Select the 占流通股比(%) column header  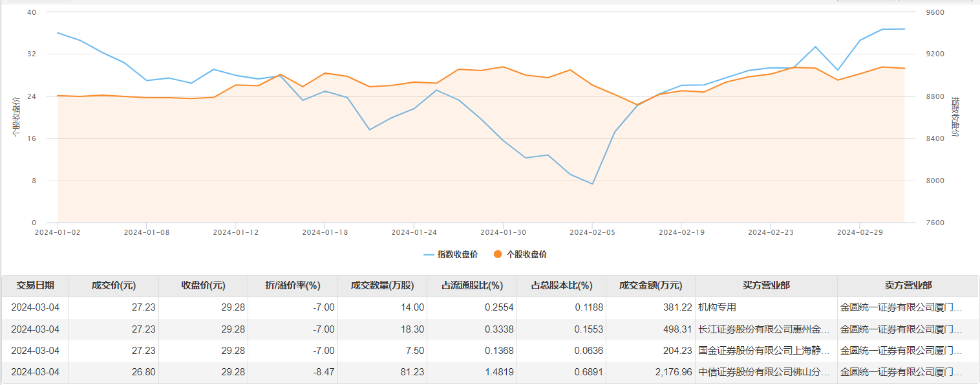click(x=472, y=285)
